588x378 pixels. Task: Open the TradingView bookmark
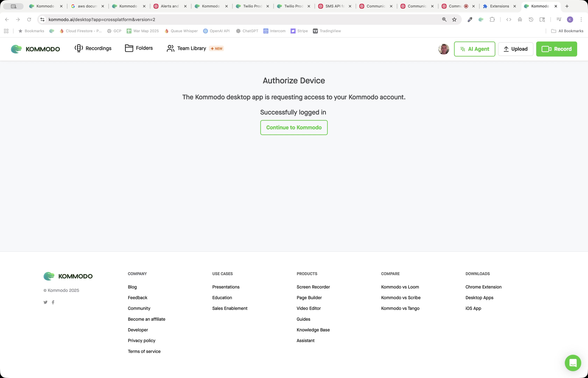[327, 31]
